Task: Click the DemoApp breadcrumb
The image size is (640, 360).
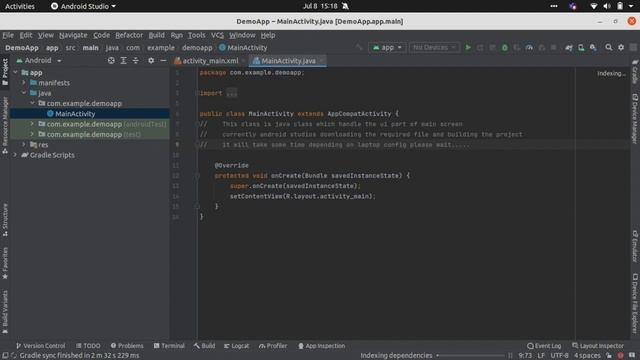Action: (22, 48)
